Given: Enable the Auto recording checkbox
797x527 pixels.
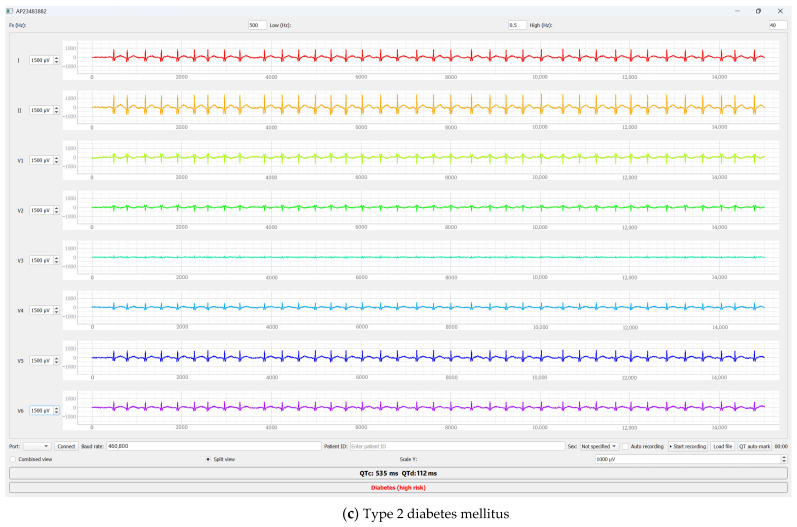Looking at the screenshot, I should pyautogui.click(x=625, y=446).
